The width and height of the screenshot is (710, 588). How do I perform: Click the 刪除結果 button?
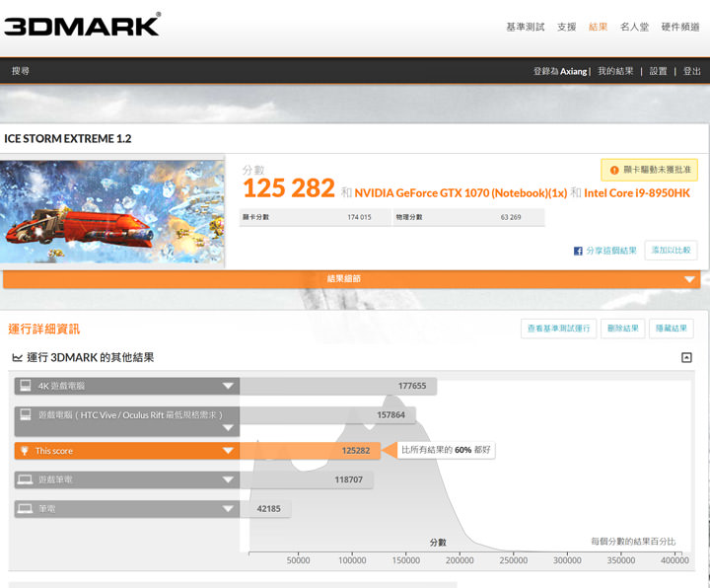point(622,329)
